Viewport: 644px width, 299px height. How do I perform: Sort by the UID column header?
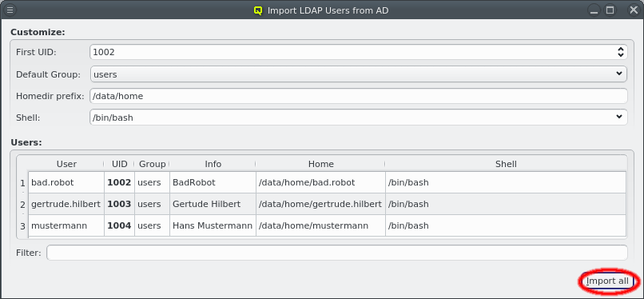click(120, 164)
